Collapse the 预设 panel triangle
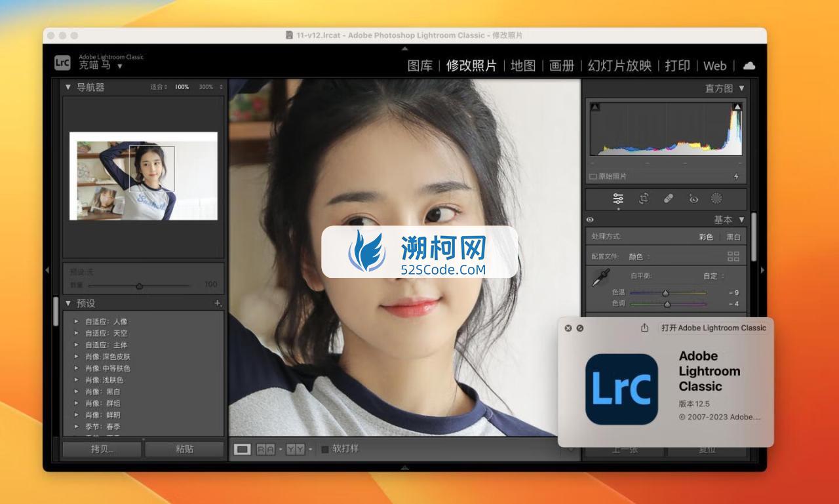 (x=68, y=303)
